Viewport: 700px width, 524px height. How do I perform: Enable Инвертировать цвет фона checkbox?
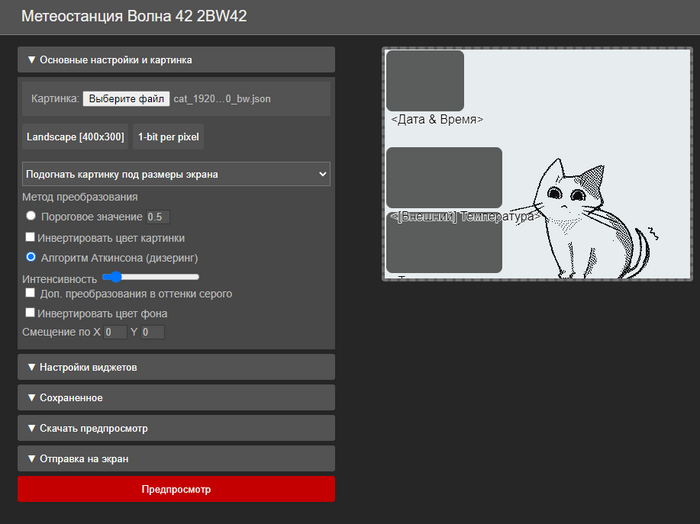[31, 313]
